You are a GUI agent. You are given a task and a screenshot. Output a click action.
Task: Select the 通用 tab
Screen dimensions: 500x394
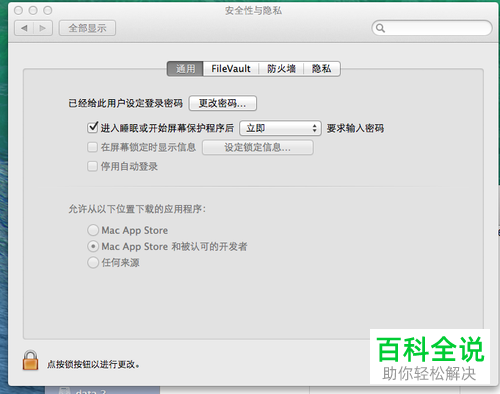point(185,69)
